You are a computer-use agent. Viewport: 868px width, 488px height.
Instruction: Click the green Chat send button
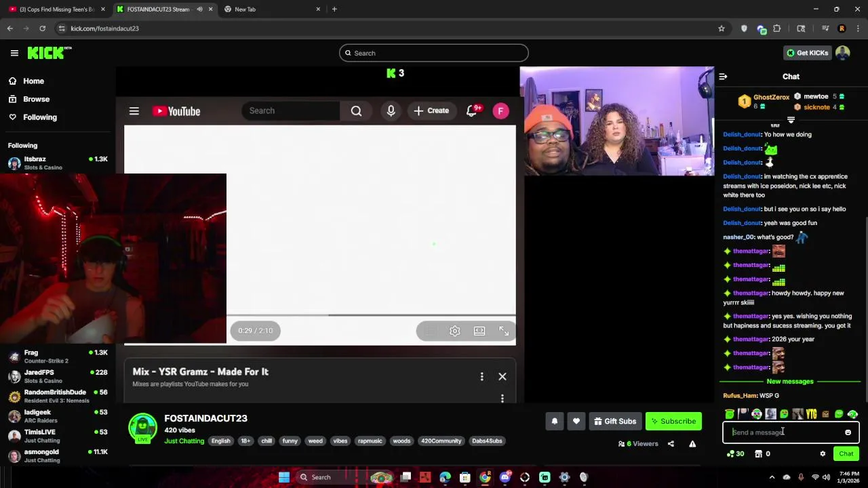[846, 454]
